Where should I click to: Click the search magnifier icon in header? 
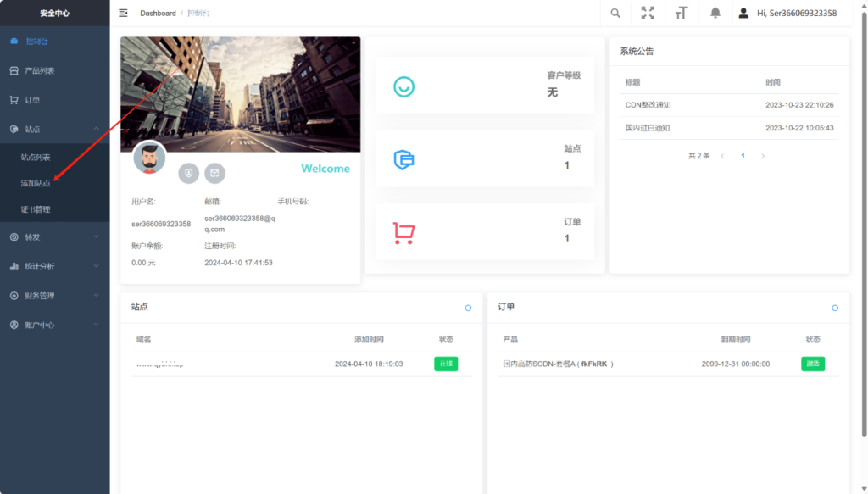[x=615, y=13]
